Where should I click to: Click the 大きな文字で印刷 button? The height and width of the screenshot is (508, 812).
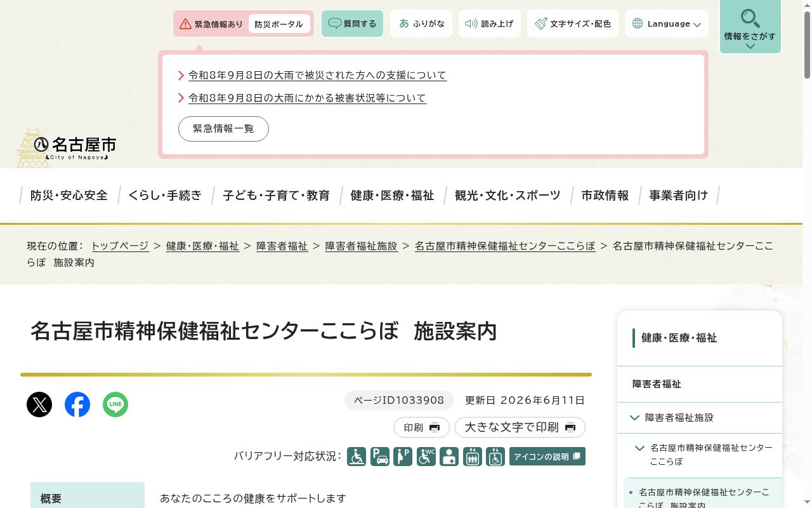[x=520, y=427]
